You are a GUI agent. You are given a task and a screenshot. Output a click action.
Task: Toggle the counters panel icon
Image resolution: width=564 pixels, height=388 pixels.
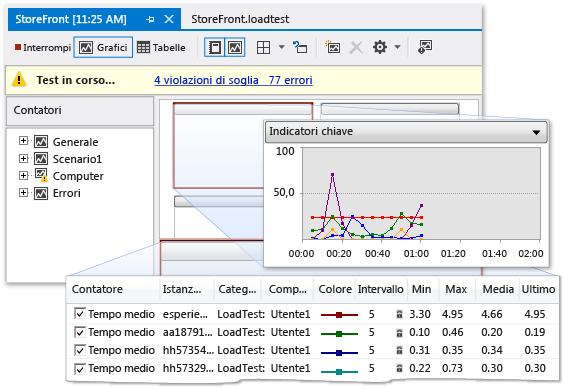click(215, 47)
